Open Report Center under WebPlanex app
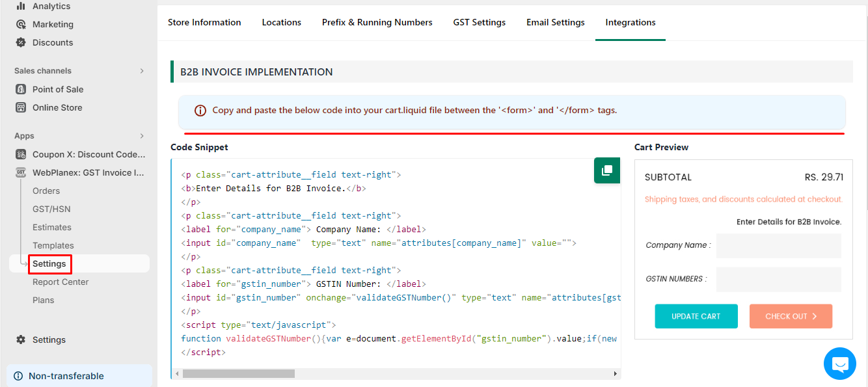Screen dimensions: 868x387 pos(61,282)
